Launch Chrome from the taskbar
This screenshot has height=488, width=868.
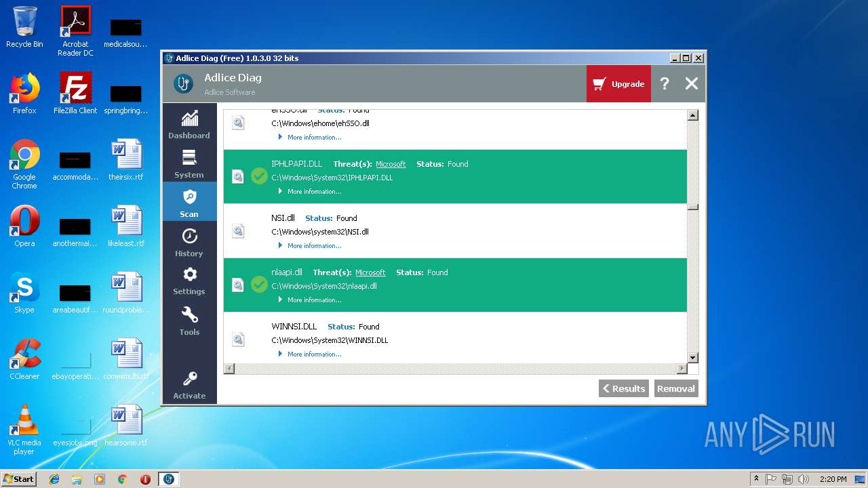[x=122, y=479]
